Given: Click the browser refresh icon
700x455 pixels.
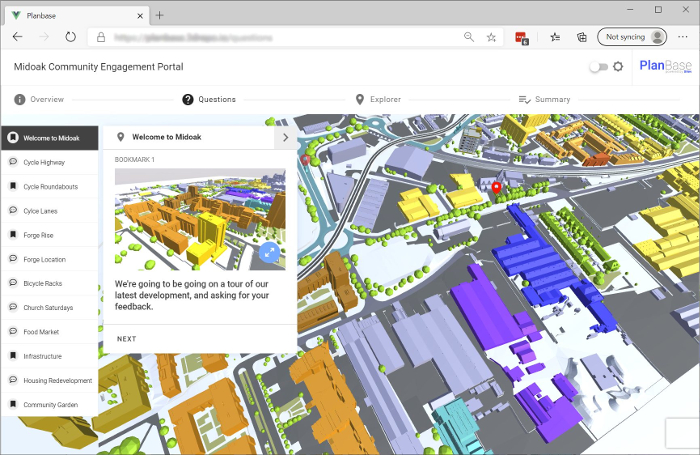Looking at the screenshot, I should click(x=70, y=37).
